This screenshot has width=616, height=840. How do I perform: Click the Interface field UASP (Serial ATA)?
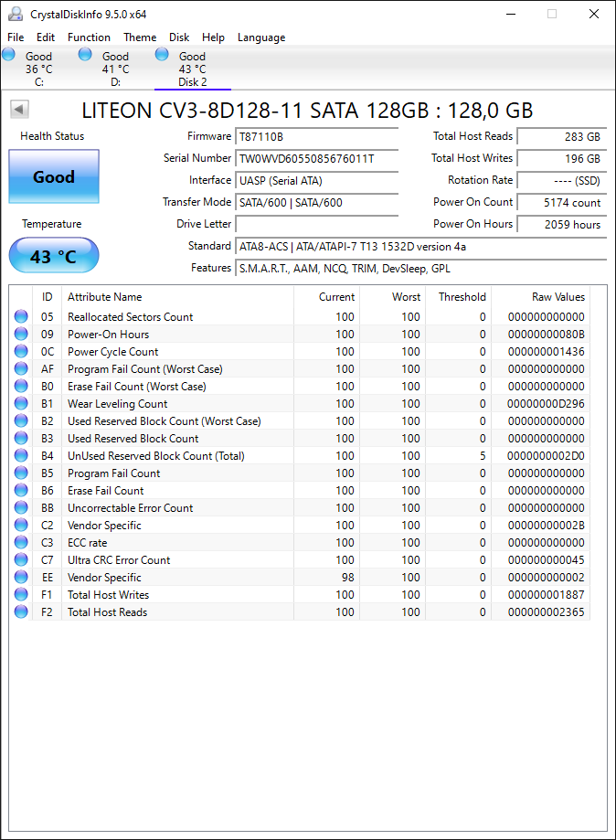(x=316, y=181)
